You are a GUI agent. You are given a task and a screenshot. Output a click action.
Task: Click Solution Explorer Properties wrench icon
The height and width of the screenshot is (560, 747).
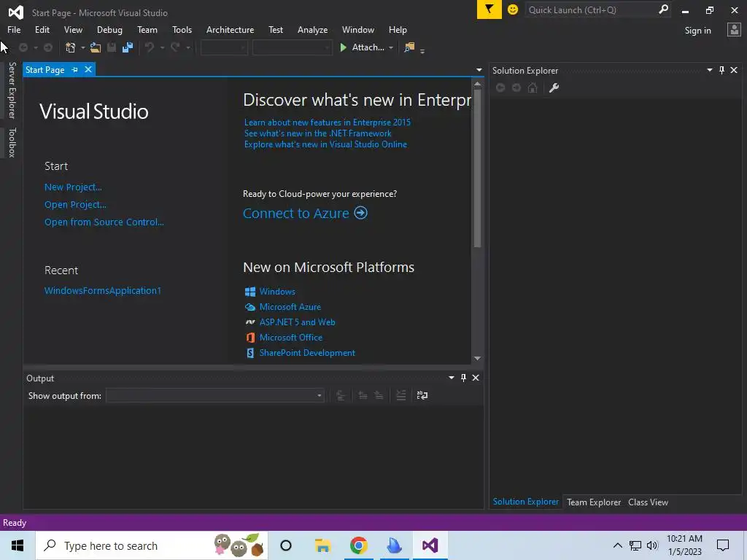point(554,87)
